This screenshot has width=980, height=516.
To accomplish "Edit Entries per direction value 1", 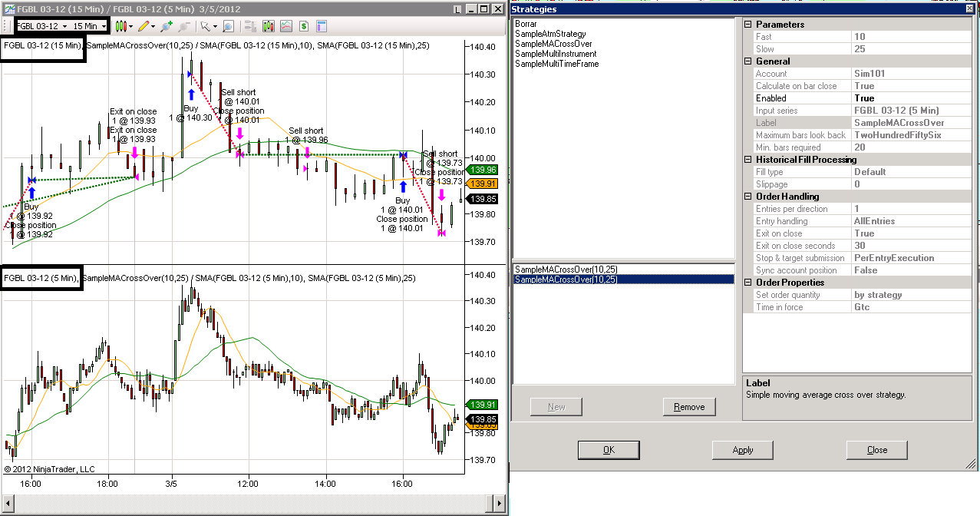I will point(911,209).
